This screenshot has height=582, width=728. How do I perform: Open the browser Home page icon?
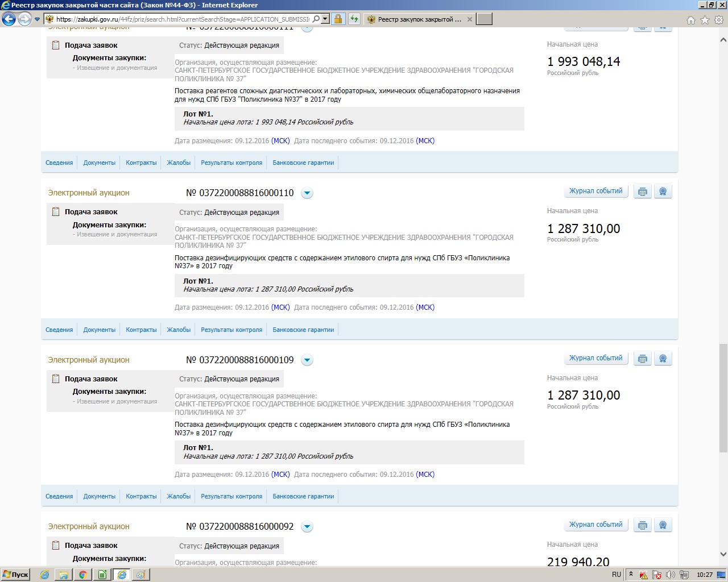691,20
